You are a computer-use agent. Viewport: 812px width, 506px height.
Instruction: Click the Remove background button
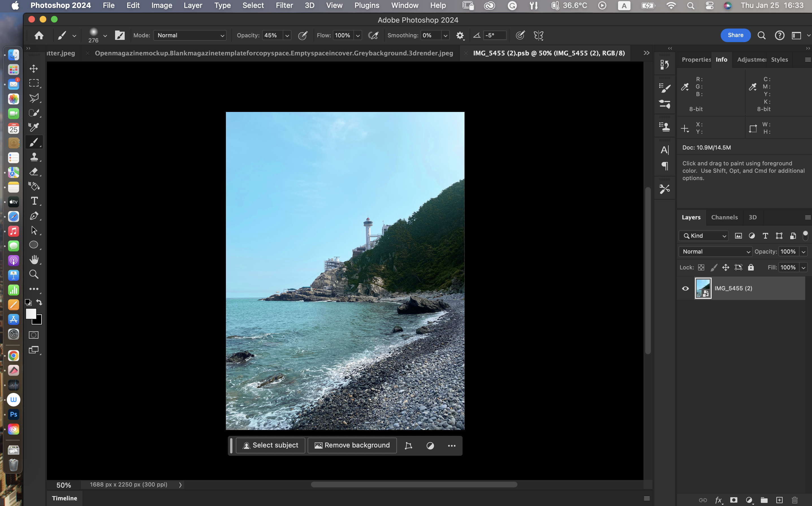pyautogui.click(x=352, y=445)
